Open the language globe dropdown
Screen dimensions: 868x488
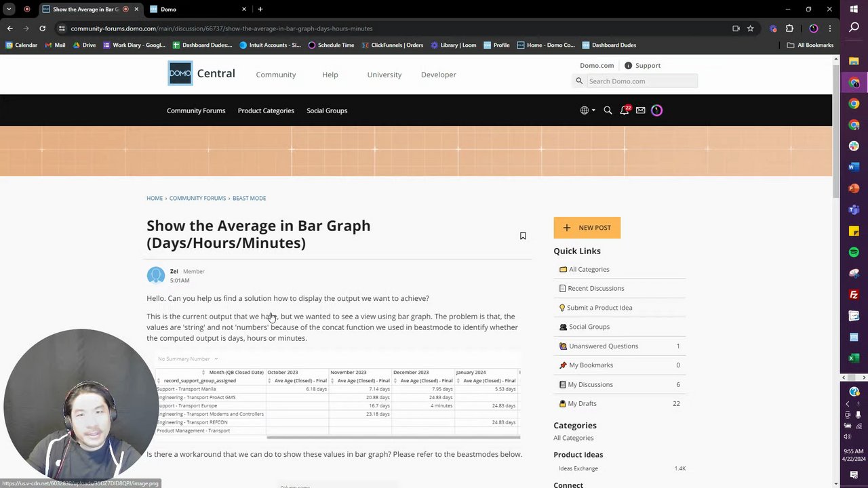click(587, 110)
